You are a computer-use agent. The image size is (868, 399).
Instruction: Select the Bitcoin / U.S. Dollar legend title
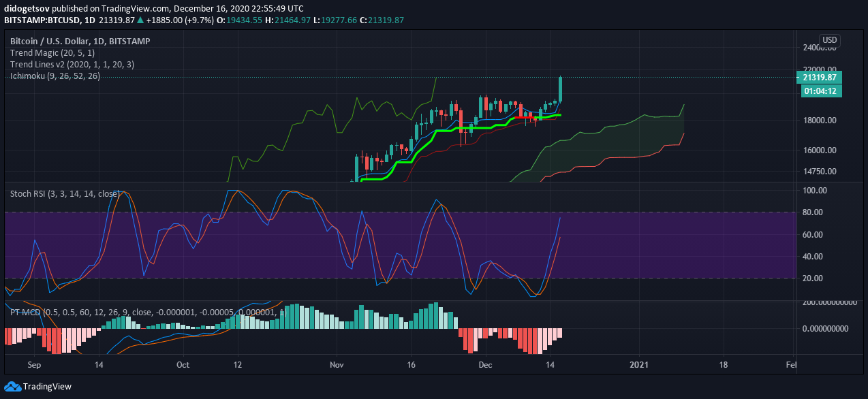coord(80,41)
